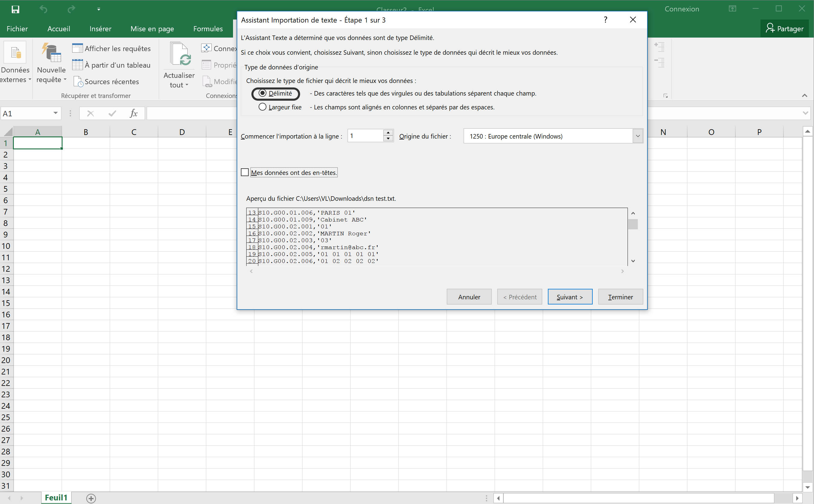814x504 pixels.
Task: Click the Suivant > button
Action: [x=570, y=297]
